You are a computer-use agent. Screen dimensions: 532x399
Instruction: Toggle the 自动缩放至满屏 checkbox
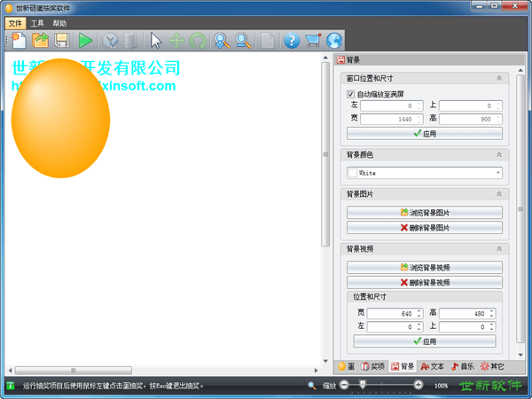tap(351, 94)
